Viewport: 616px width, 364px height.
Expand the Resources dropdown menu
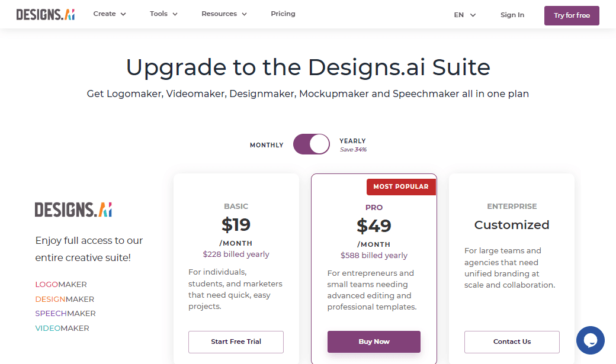click(x=224, y=14)
